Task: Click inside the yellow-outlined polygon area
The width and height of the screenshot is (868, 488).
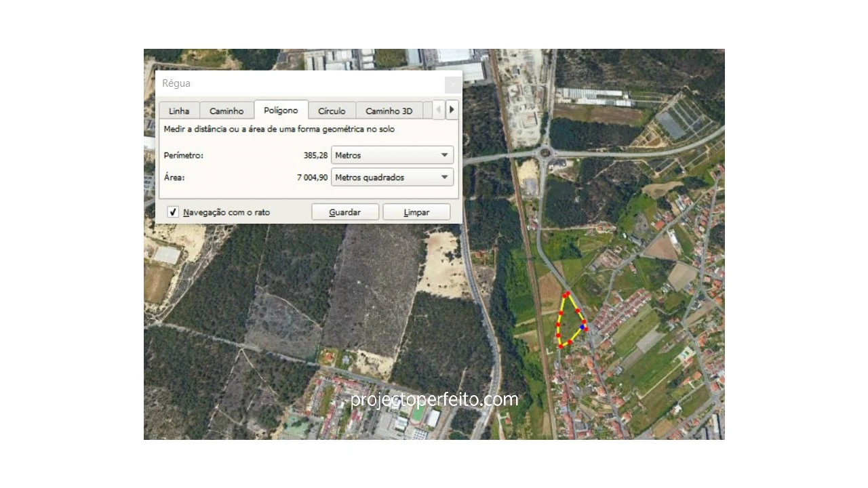Action: (568, 322)
